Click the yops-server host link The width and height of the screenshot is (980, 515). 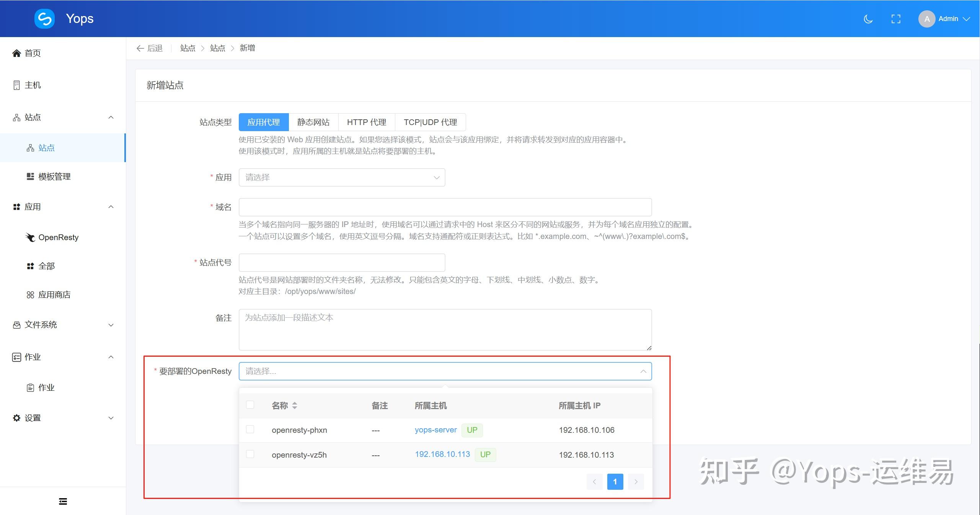pyautogui.click(x=435, y=430)
